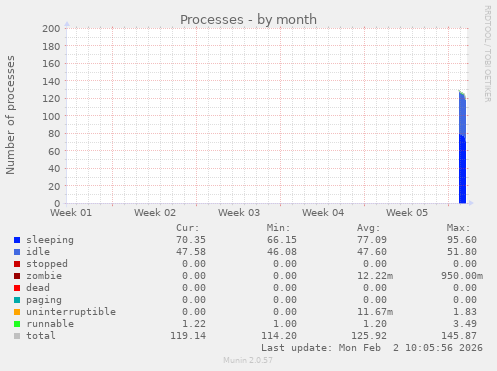Click the 'Processes - by month' title
Image resolution: width=497 pixels, height=371 pixels.
248,20
